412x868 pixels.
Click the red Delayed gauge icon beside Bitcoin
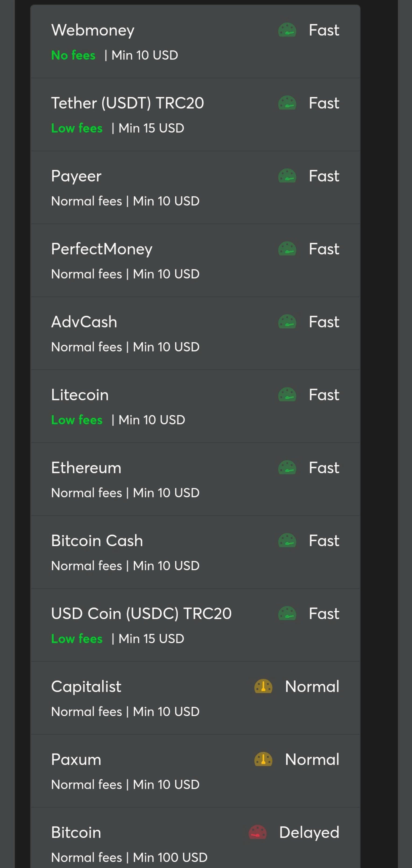pyautogui.click(x=257, y=832)
